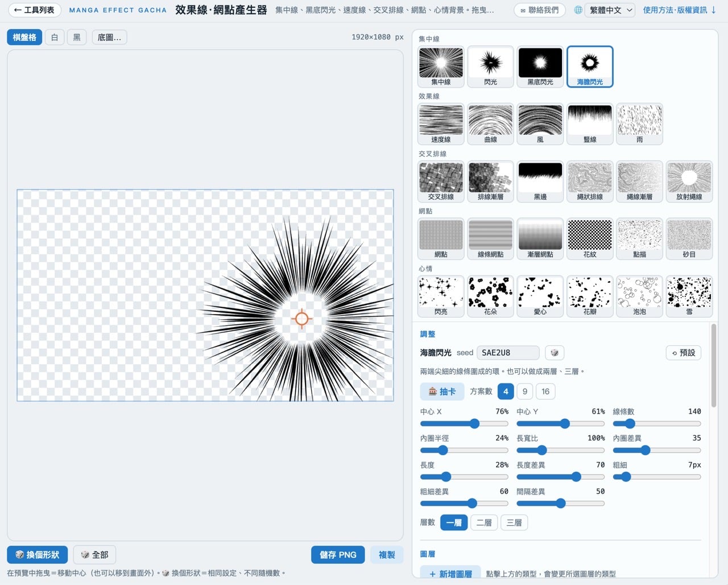Pick the 速度線 speed line effect
728x585 pixels.
tap(441, 124)
